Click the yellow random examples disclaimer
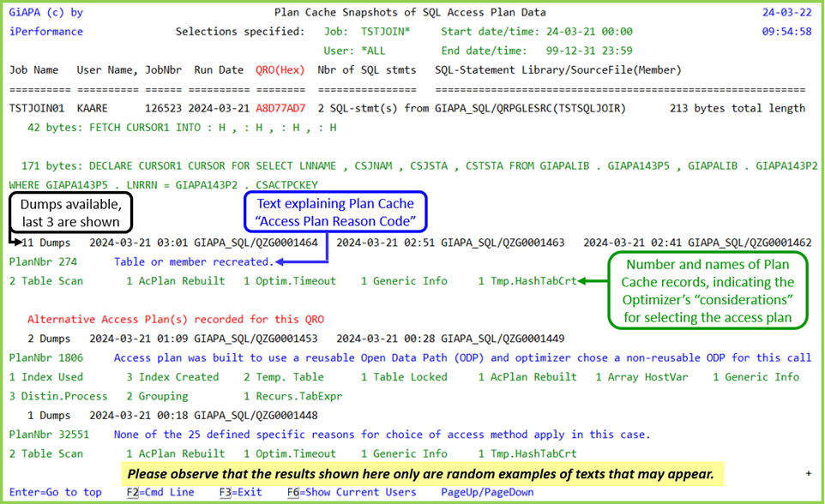The image size is (825, 504). coord(422,472)
